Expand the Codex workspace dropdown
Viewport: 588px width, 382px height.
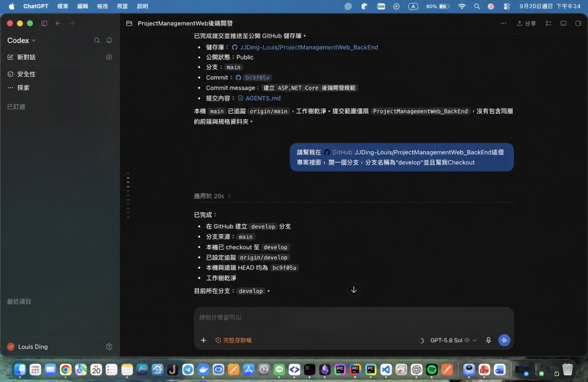[21, 40]
